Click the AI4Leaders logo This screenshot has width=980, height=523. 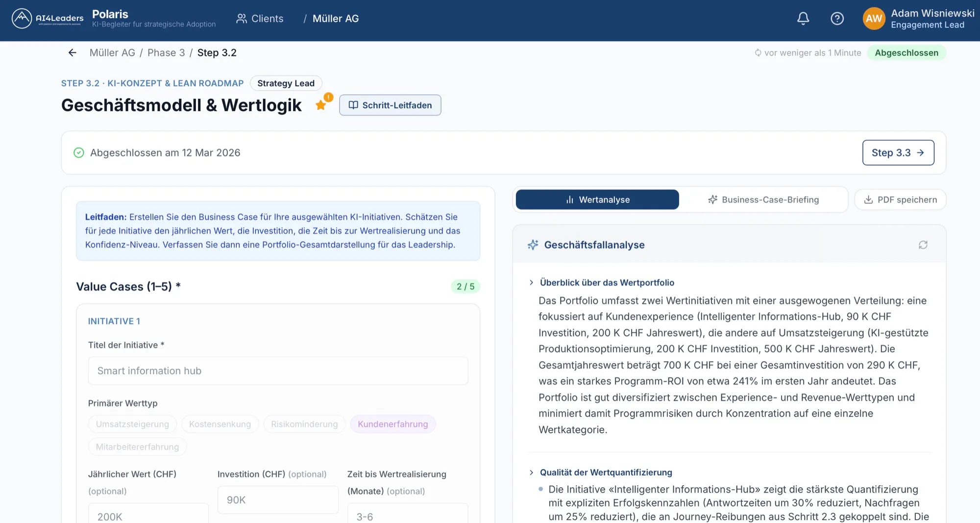click(48, 19)
